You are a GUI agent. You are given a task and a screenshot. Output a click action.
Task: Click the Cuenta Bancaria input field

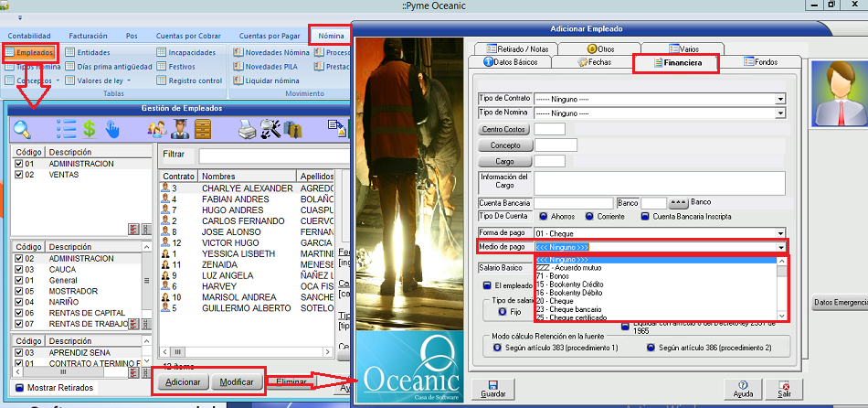574,203
